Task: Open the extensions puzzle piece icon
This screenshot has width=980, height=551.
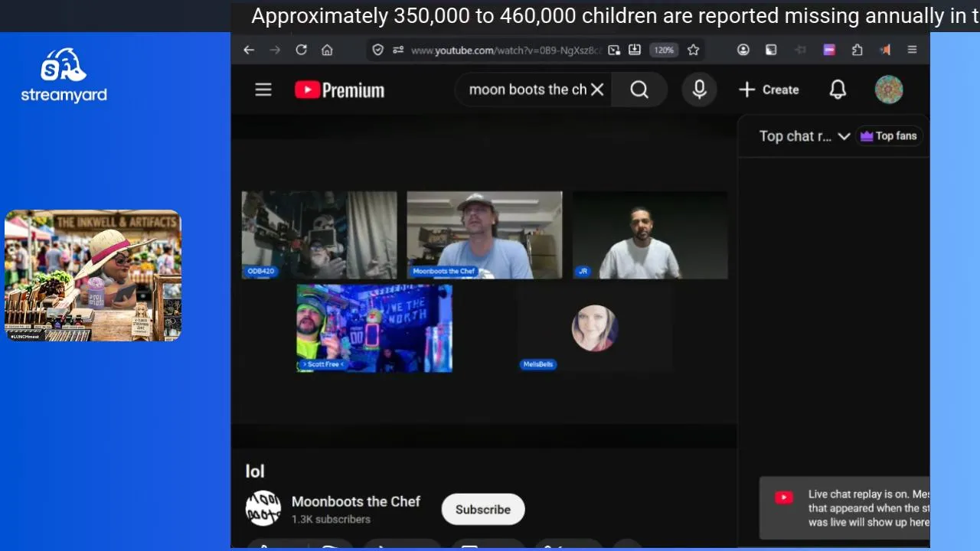Action: (x=857, y=50)
